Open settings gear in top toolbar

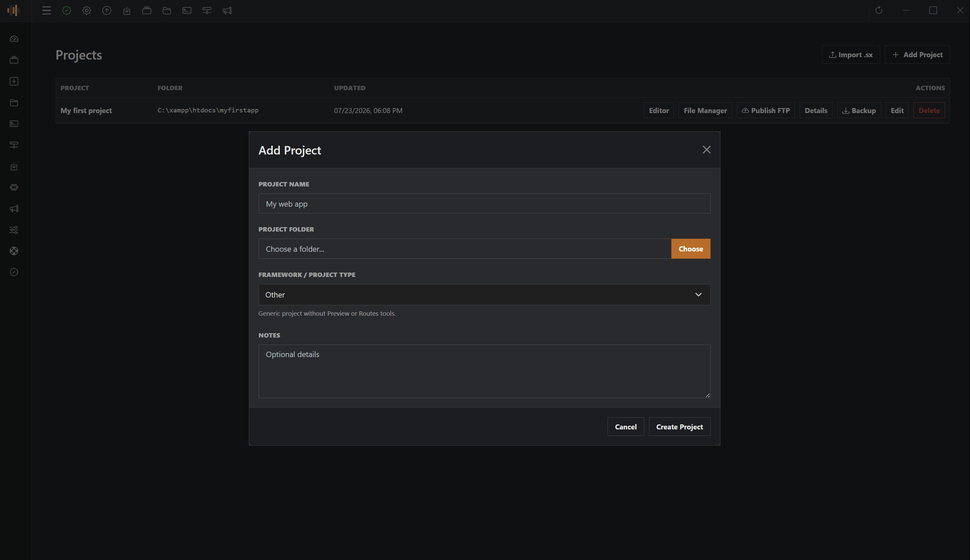(x=87, y=10)
